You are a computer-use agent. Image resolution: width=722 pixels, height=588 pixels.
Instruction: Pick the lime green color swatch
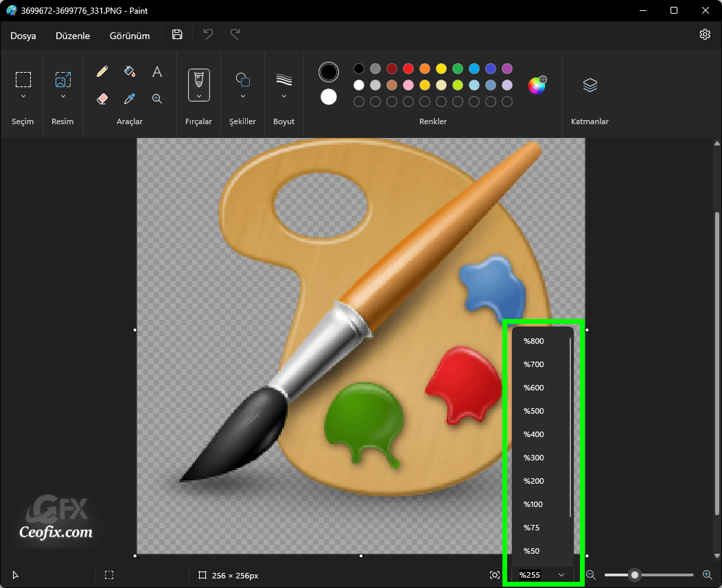[x=458, y=85]
